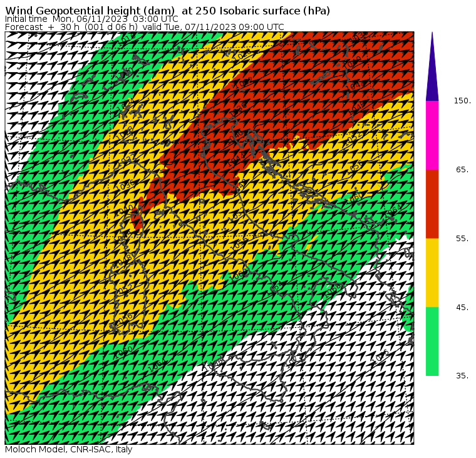Click the purple arrow atop the color scale

point(432,66)
